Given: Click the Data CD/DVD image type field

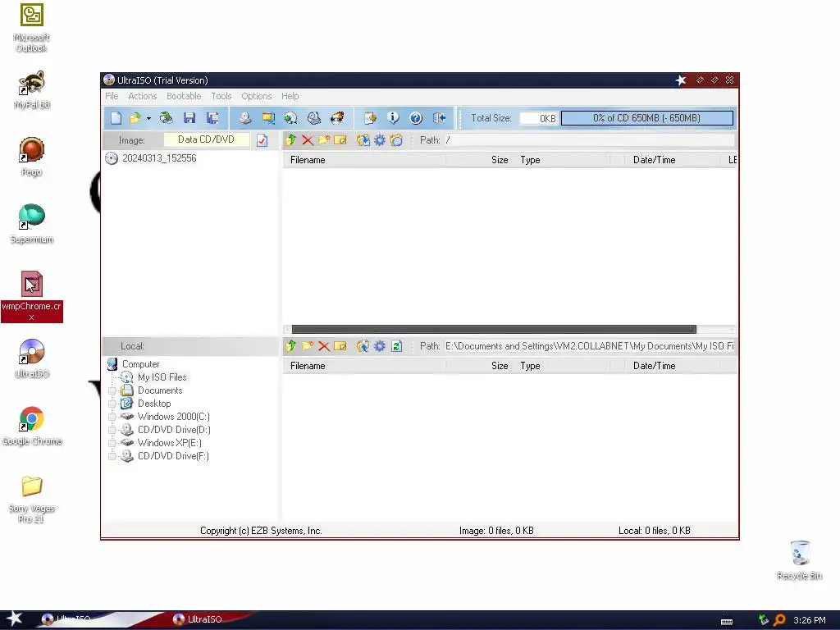Looking at the screenshot, I should [x=206, y=139].
